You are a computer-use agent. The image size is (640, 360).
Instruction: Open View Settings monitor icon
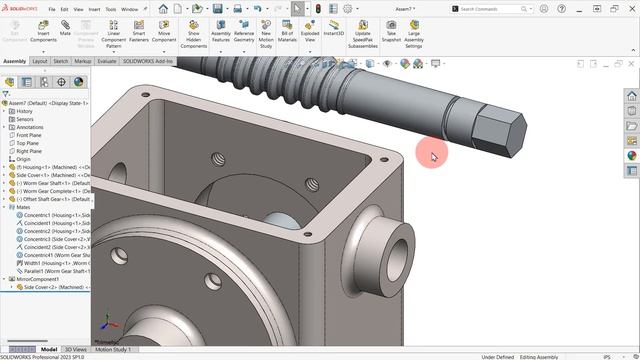436,64
